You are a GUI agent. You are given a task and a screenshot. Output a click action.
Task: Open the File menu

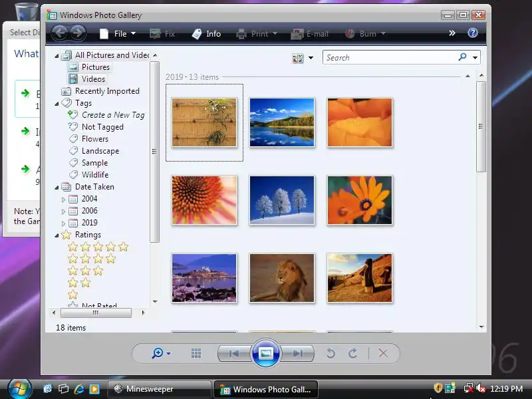[x=118, y=34]
